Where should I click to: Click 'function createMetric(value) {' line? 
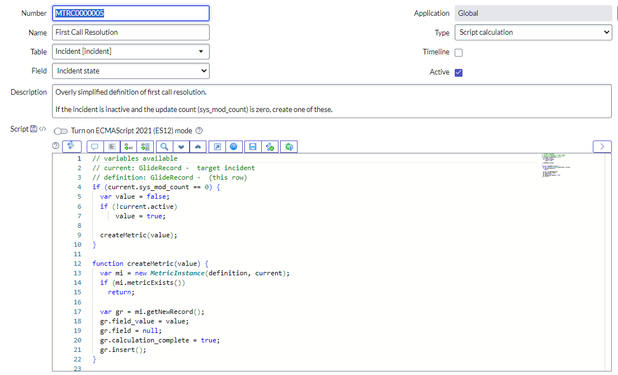click(150, 263)
